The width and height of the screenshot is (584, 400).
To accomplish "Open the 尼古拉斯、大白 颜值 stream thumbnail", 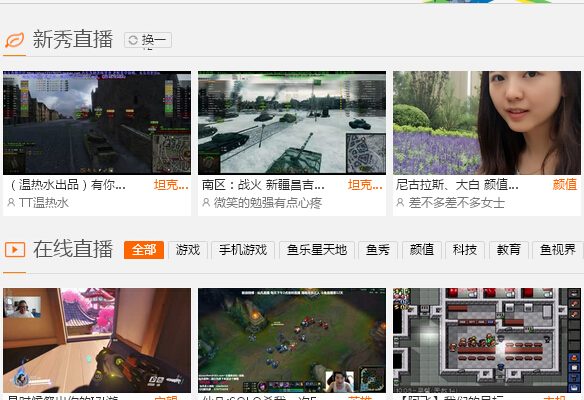I will click(x=487, y=123).
